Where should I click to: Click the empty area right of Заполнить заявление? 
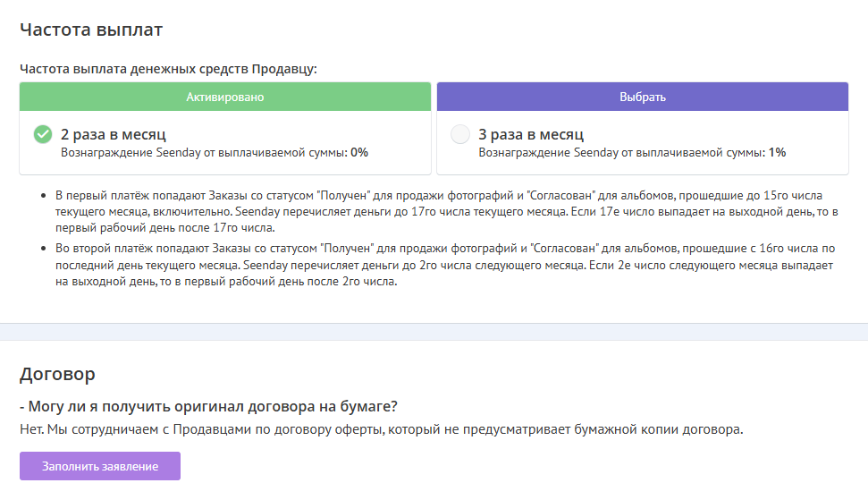(x=518, y=466)
